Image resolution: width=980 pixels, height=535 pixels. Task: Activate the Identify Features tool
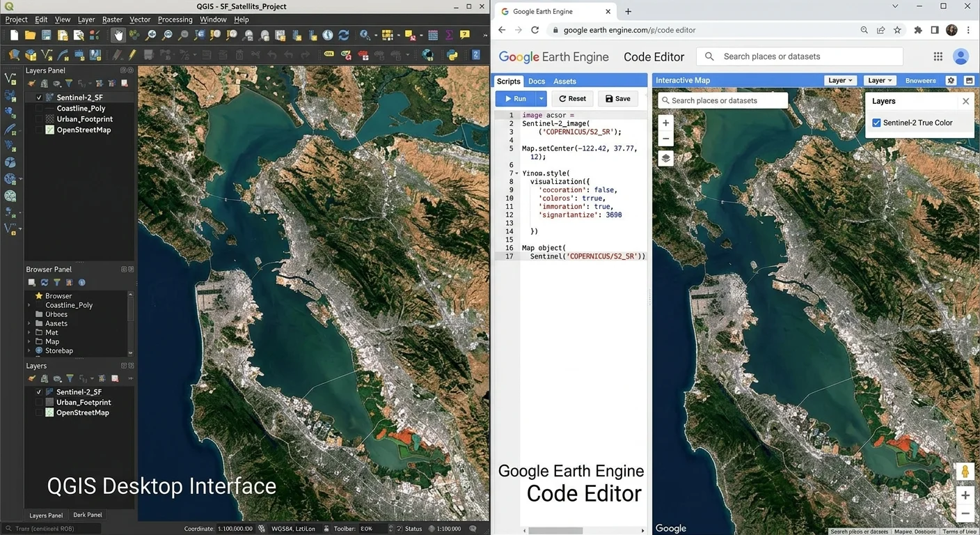[x=365, y=35]
